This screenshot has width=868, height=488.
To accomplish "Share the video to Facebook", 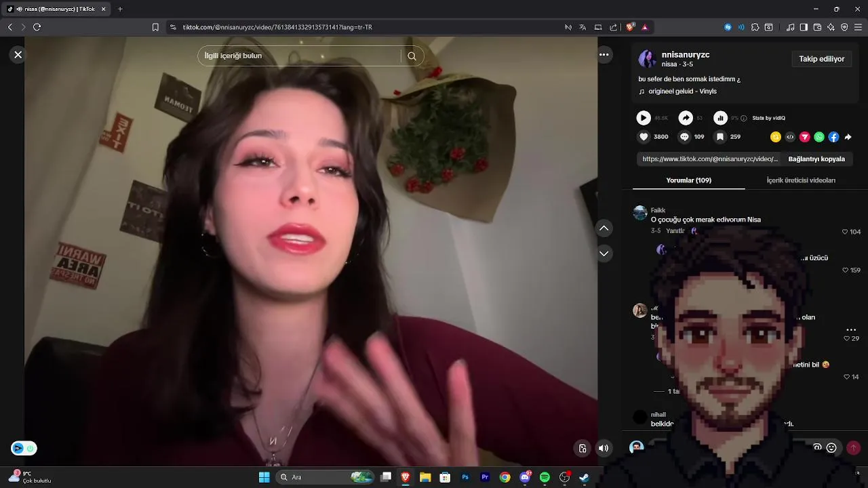I will pyautogui.click(x=833, y=137).
